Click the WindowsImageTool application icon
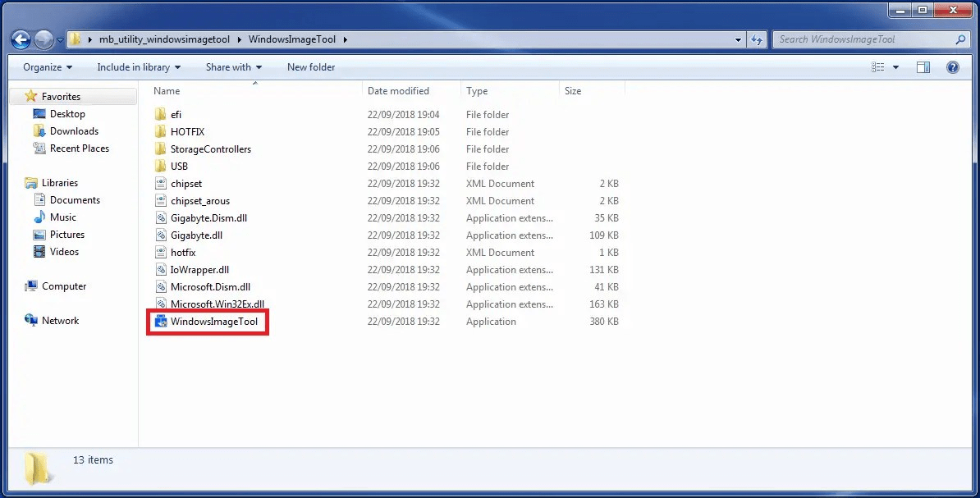Screen dimensions: 980x498 pyautogui.click(x=160, y=322)
